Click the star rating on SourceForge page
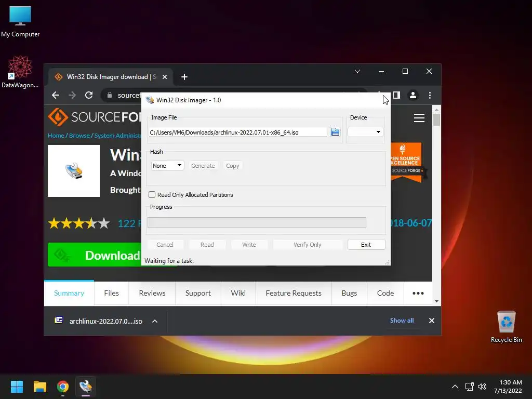Viewport: 532px width, 399px height. click(79, 223)
